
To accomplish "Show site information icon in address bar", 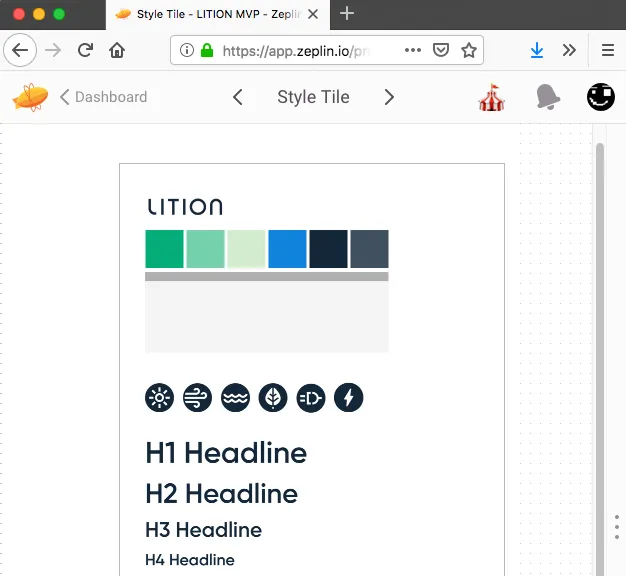I will [186, 50].
